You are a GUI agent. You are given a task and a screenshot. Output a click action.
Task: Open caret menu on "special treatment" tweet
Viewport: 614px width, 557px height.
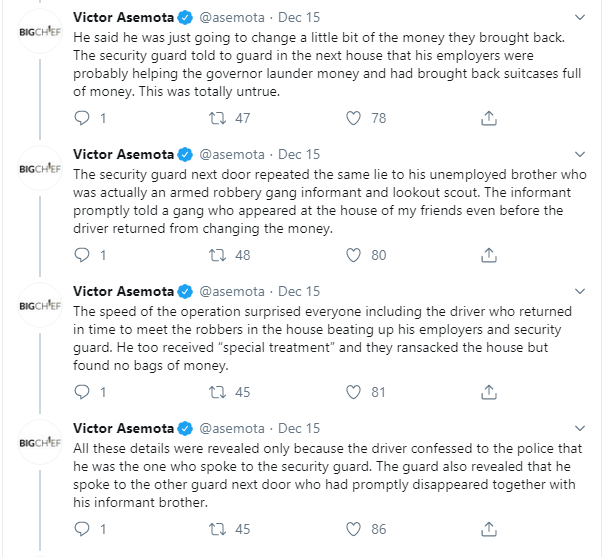[580, 292]
